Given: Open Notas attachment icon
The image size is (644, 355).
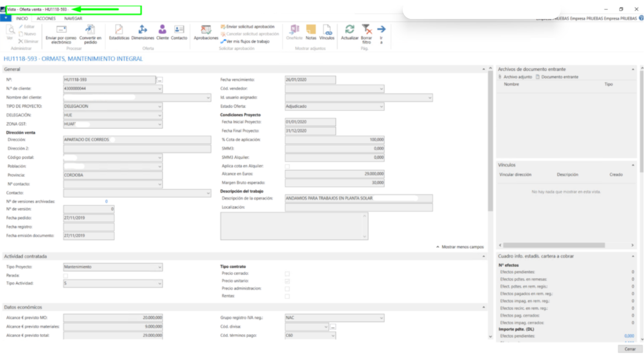Looking at the screenshot, I should point(311,29).
